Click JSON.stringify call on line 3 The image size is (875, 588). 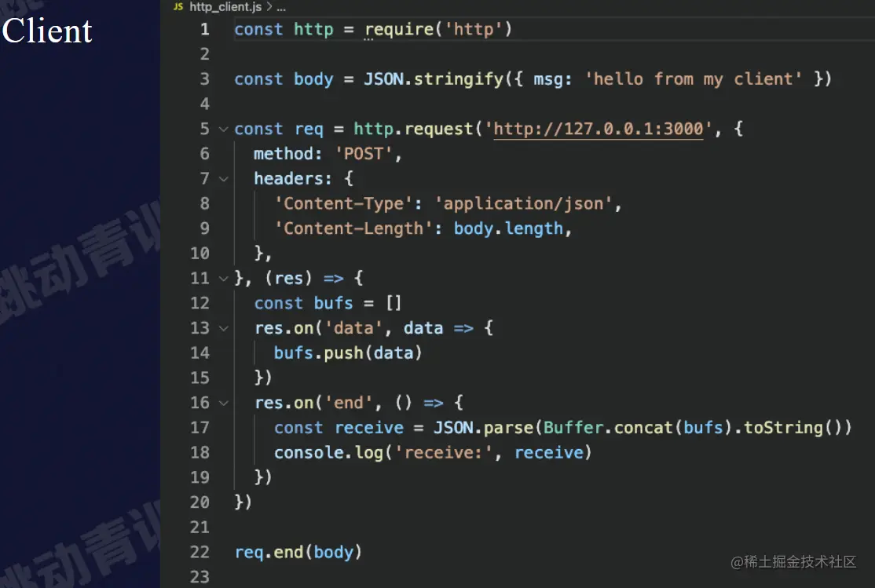pos(434,79)
